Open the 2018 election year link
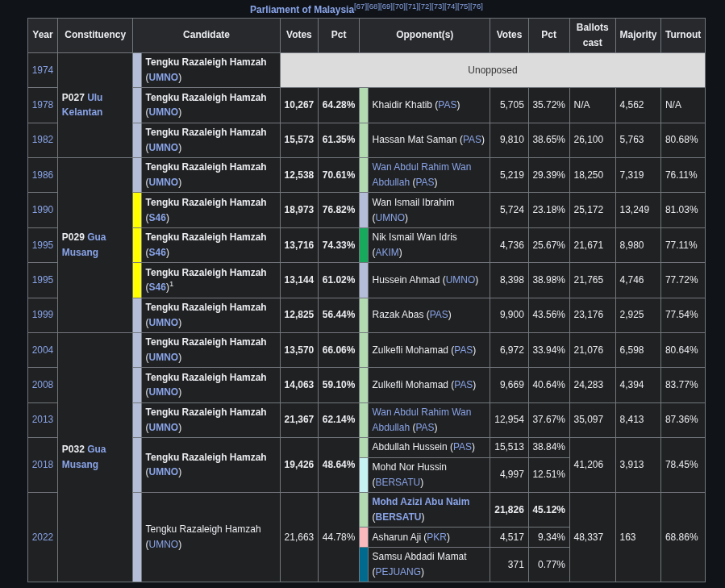 click(43, 465)
